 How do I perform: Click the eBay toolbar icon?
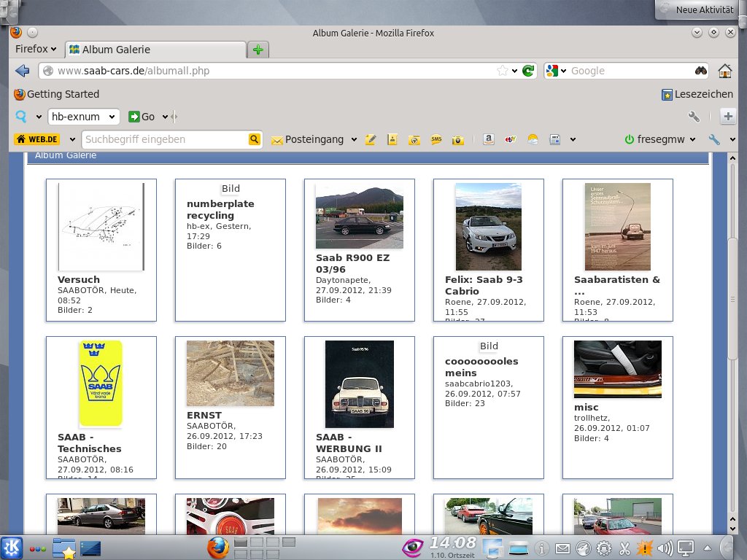point(510,139)
